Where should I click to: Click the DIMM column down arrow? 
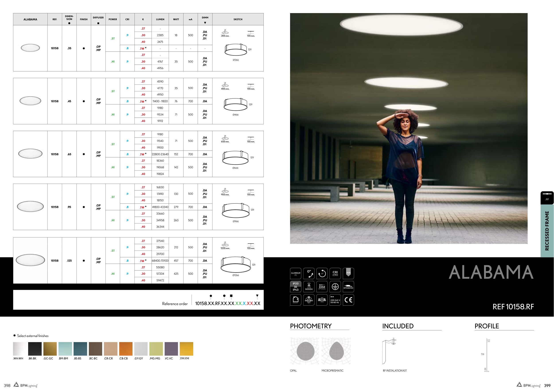click(205, 23)
